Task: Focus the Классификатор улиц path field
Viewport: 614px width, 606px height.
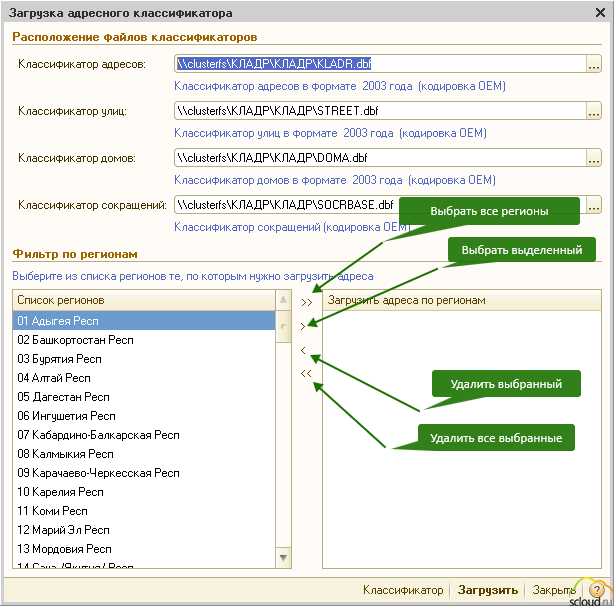Action: 380,111
